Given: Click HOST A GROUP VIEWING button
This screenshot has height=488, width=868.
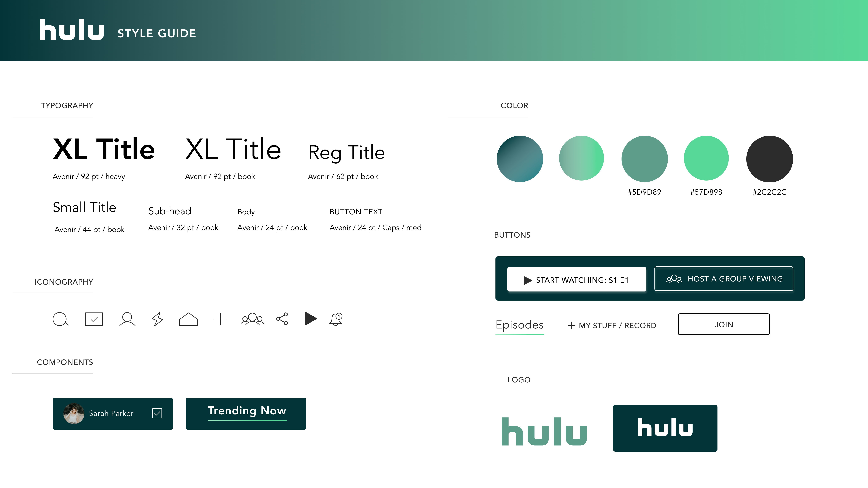Looking at the screenshot, I should tap(724, 278).
